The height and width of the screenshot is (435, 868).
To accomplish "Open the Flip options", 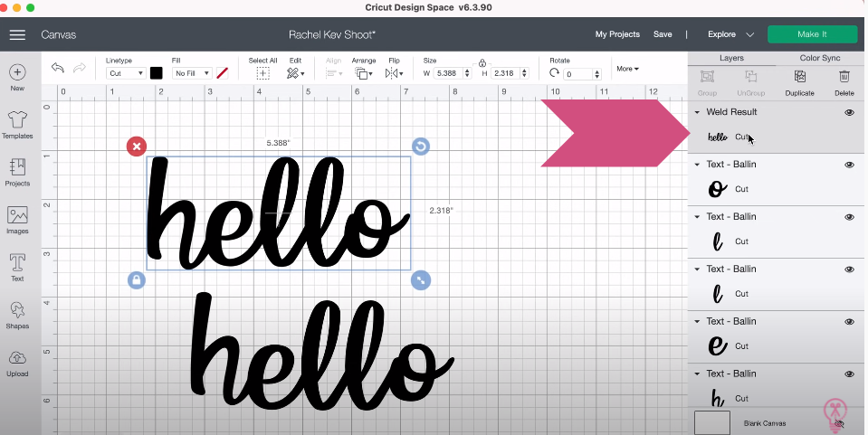I will pyautogui.click(x=394, y=73).
